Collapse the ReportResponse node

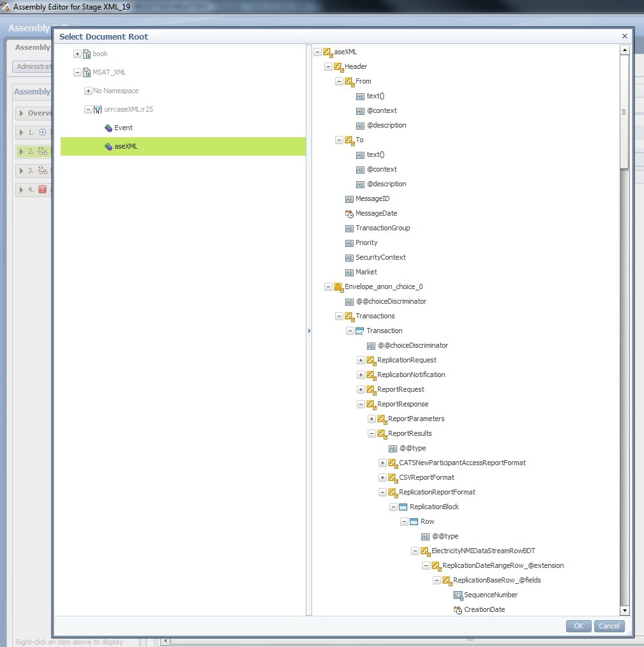pos(361,405)
